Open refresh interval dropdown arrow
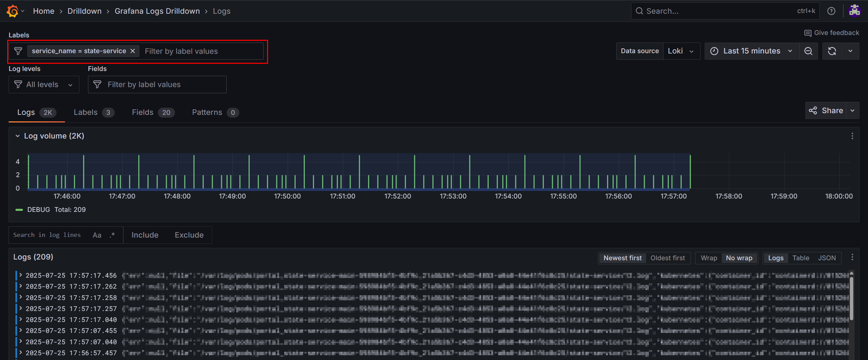The image size is (868, 360). (850, 51)
